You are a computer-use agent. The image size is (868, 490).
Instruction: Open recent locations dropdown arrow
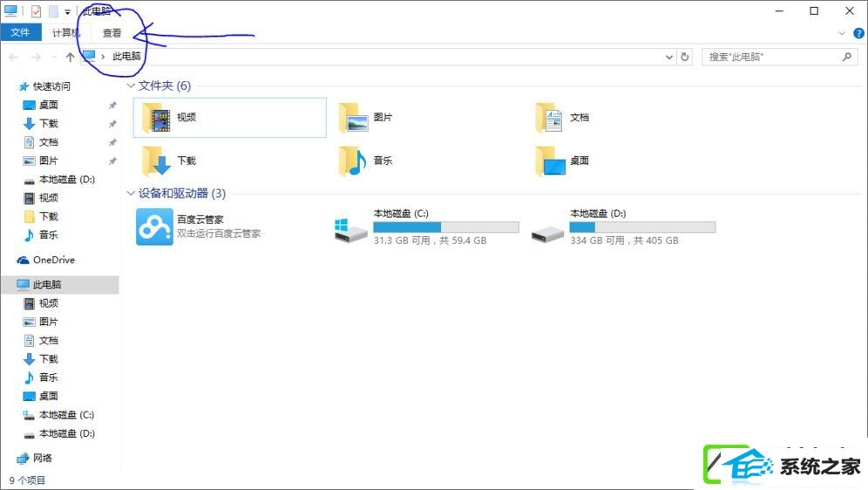pyautogui.click(x=54, y=57)
